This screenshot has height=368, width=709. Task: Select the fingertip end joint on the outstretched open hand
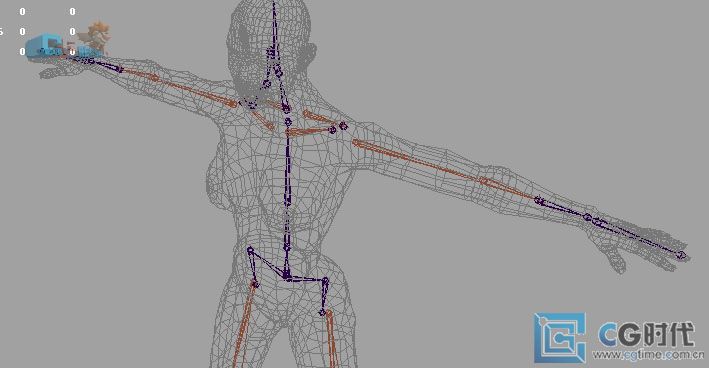click(x=681, y=255)
